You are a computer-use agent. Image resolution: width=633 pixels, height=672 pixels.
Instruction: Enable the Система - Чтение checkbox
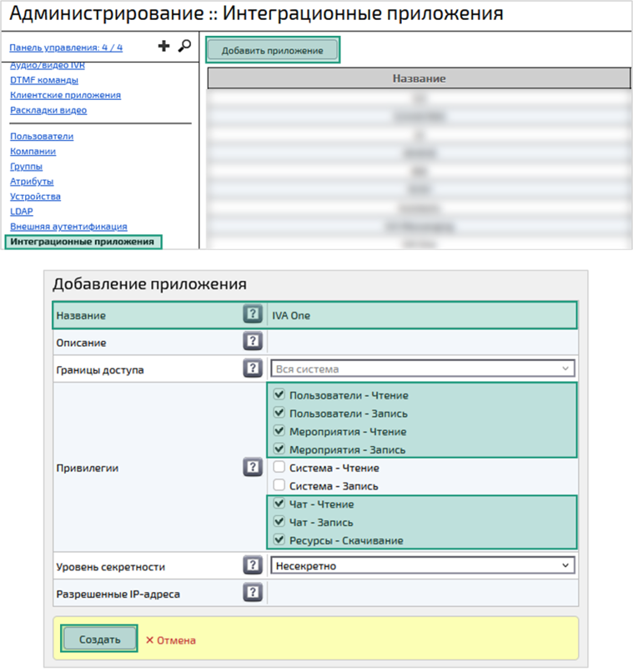[x=280, y=468]
